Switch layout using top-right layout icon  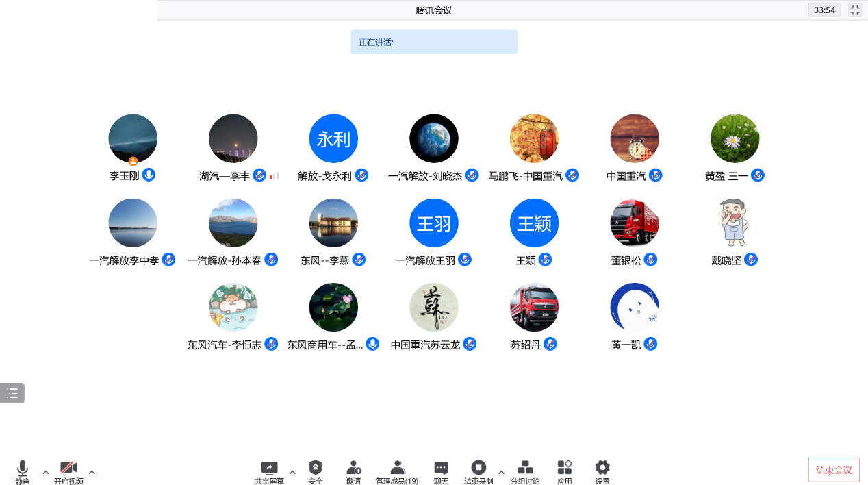click(x=854, y=10)
